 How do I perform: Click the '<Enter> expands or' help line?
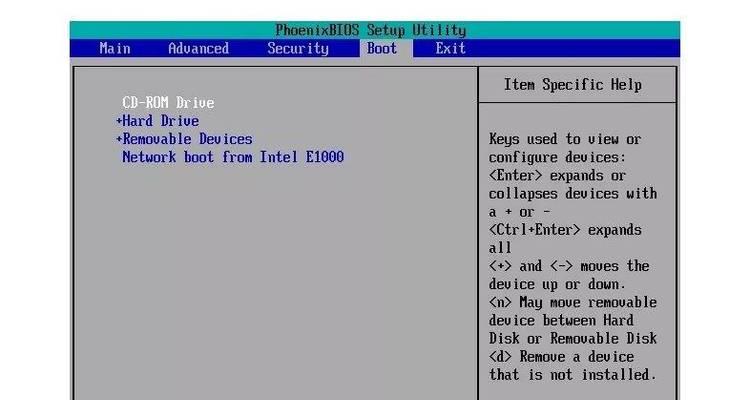coord(557,176)
